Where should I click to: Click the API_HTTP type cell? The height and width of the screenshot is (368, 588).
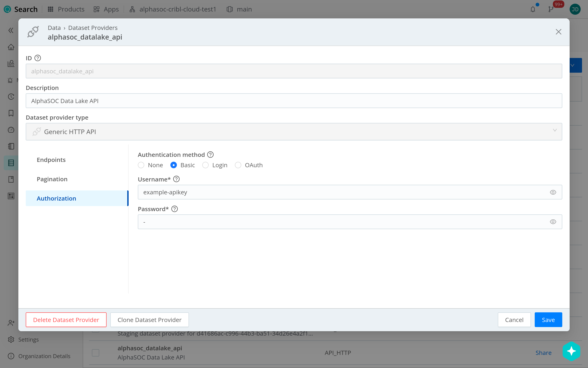click(338, 353)
